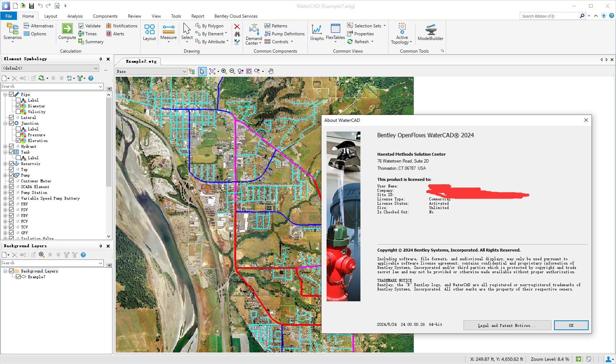Click the Zoom In magnifier in drawing toolbar
This screenshot has width=616, height=364.
point(224,71)
